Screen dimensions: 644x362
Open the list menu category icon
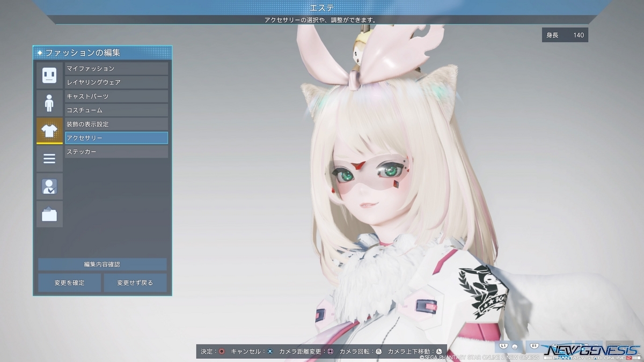(x=49, y=159)
